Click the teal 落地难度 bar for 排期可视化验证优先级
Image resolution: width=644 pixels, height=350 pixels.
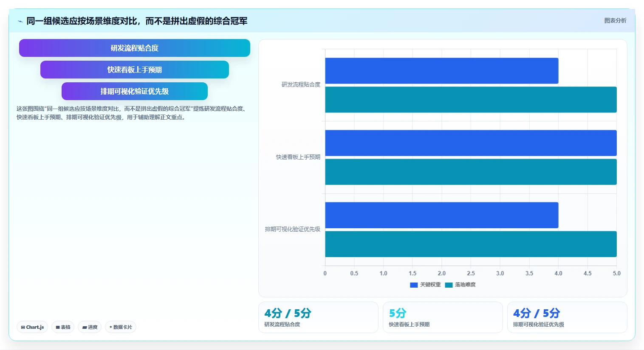point(471,244)
